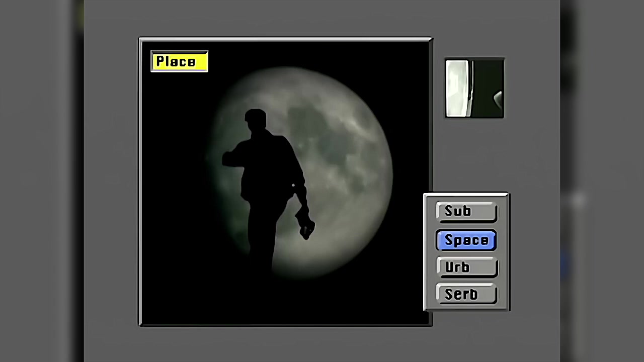Click the moon silhouette image
The image size is (644, 362).
285,182
